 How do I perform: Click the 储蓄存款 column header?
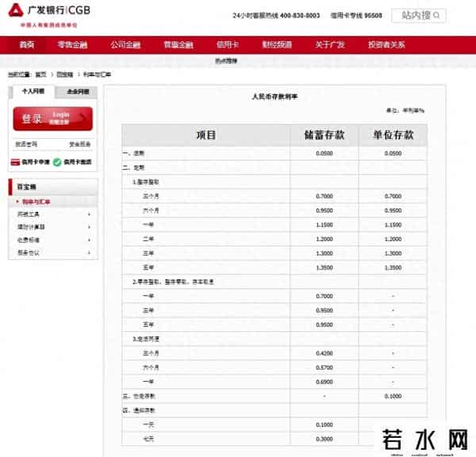324,135
